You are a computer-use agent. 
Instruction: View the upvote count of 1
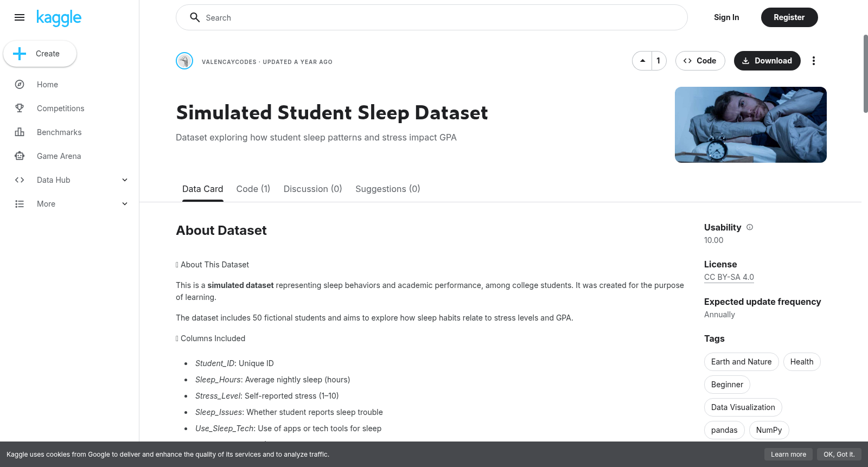pyautogui.click(x=659, y=61)
